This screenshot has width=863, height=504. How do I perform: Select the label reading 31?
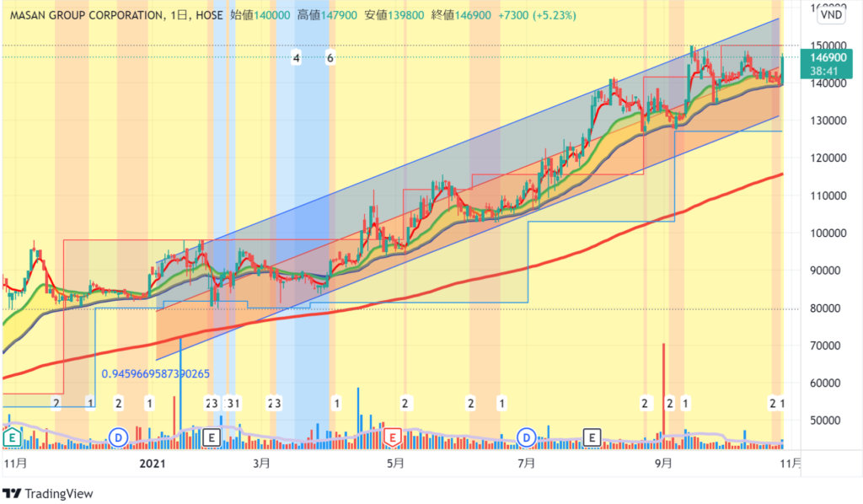233,404
